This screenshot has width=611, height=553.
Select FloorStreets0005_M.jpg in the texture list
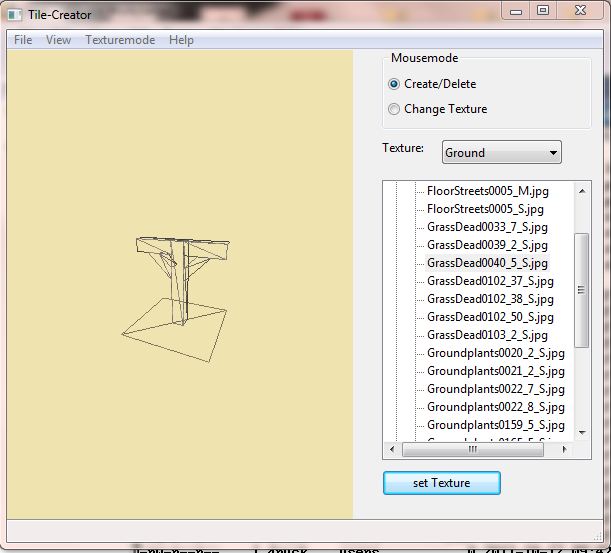pos(487,191)
